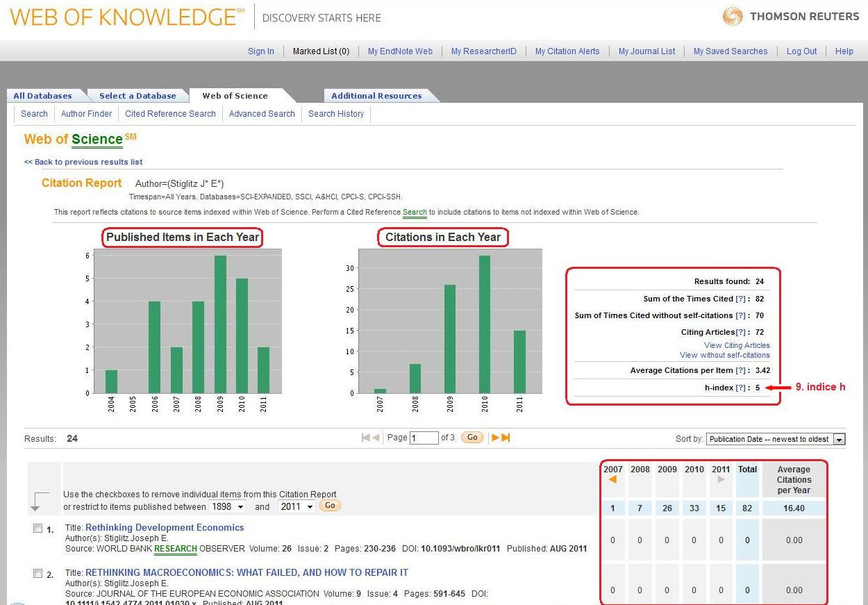Open My Journal List

(646, 51)
